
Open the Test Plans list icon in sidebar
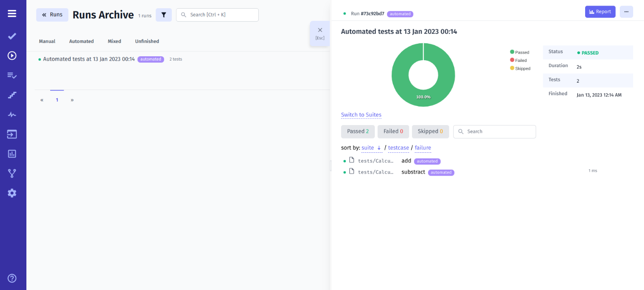pyautogui.click(x=12, y=75)
